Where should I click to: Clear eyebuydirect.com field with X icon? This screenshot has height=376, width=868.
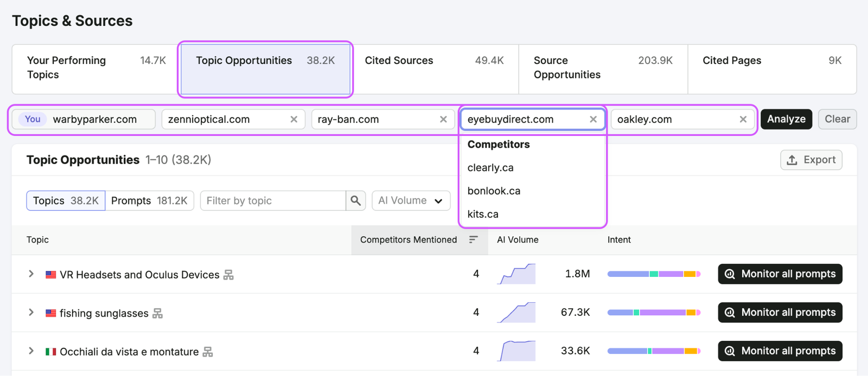click(593, 119)
